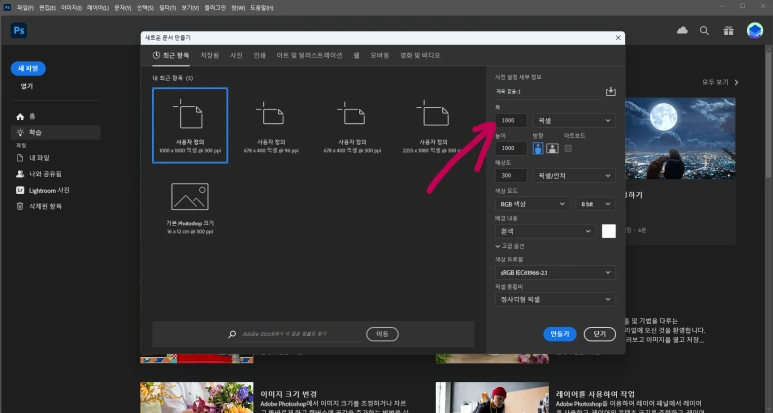
Task: Click the height input field showing 1000
Action: coord(511,148)
